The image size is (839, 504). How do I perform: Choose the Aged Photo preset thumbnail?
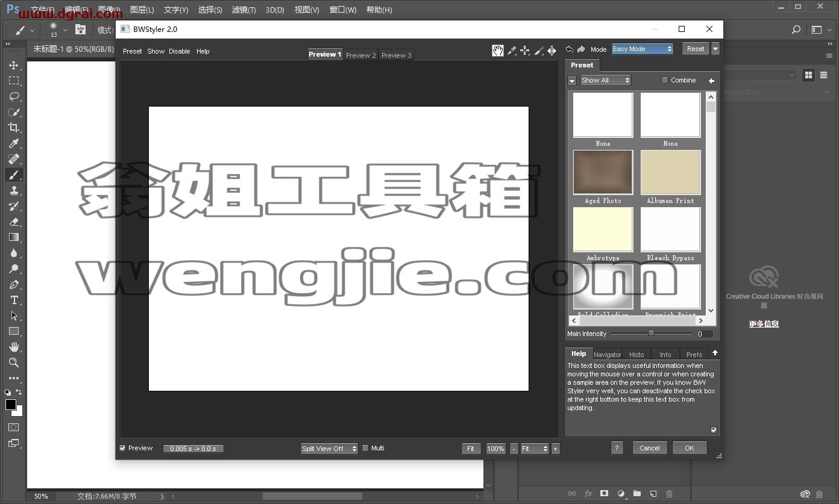(x=603, y=173)
